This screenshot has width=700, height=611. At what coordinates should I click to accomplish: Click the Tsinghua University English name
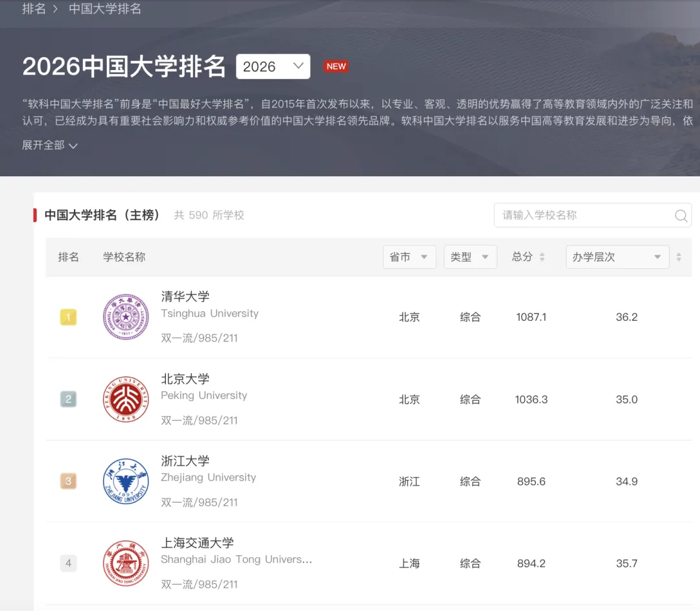pos(210,314)
